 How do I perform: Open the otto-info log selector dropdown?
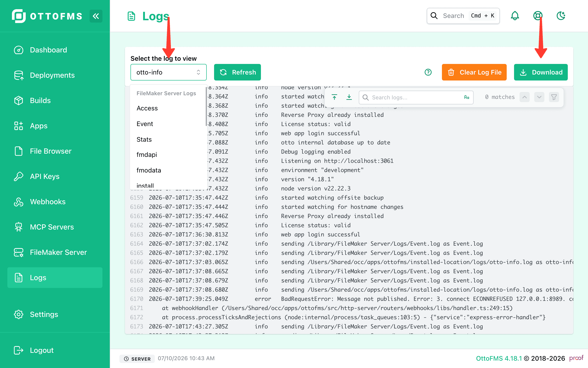pyautogui.click(x=168, y=72)
